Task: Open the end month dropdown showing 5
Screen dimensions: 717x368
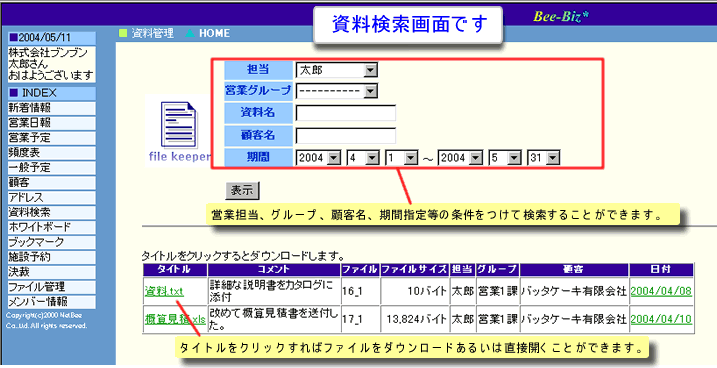Action: pos(505,158)
